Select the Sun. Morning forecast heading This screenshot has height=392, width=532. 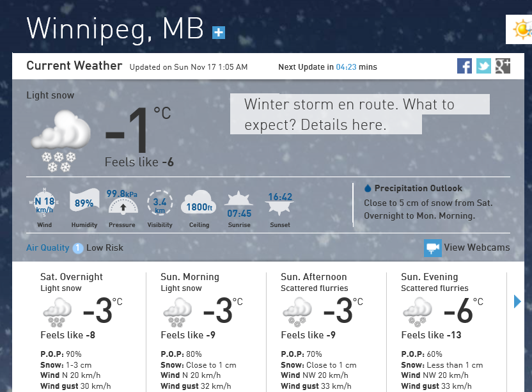190,277
